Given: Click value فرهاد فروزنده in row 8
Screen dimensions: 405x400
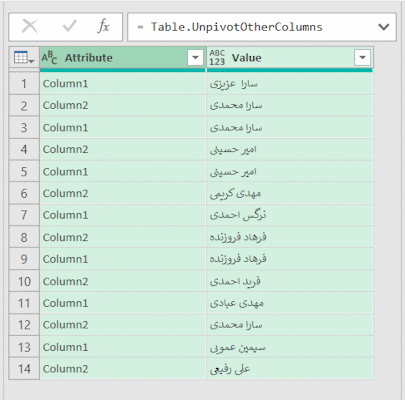Looking at the screenshot, I should 290,237.
